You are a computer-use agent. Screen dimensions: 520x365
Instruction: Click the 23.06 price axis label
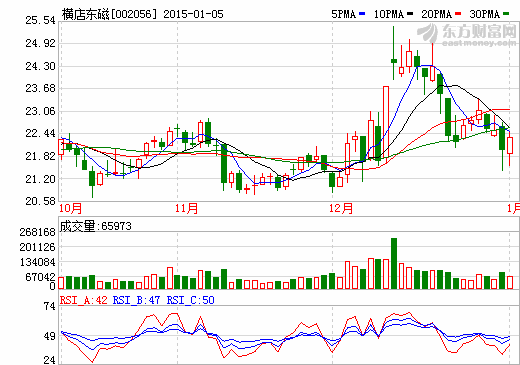pos(40,111)
